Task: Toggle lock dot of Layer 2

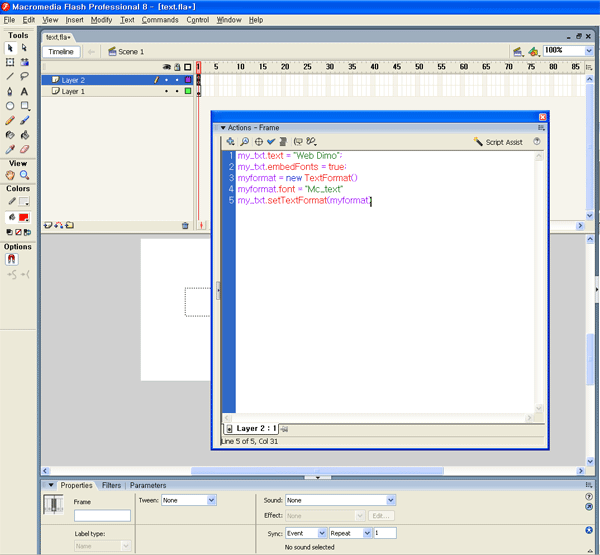Action: (177, 80)
